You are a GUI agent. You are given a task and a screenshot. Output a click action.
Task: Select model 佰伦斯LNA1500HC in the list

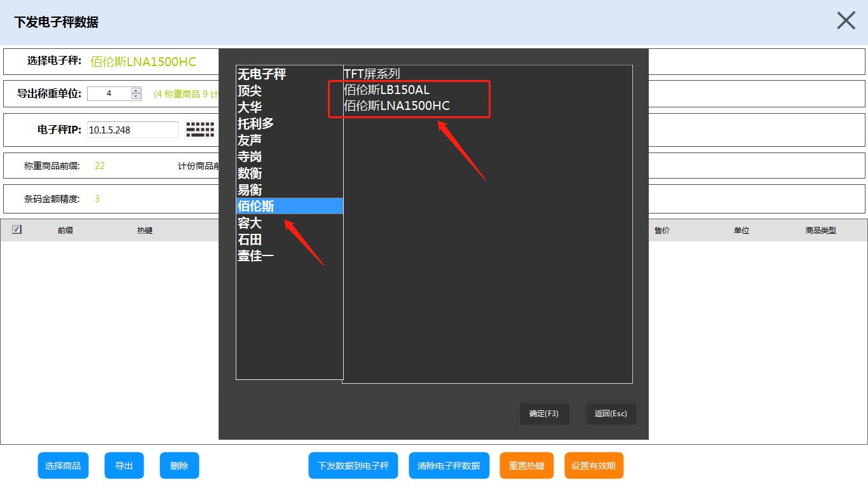tap(397, 105)
